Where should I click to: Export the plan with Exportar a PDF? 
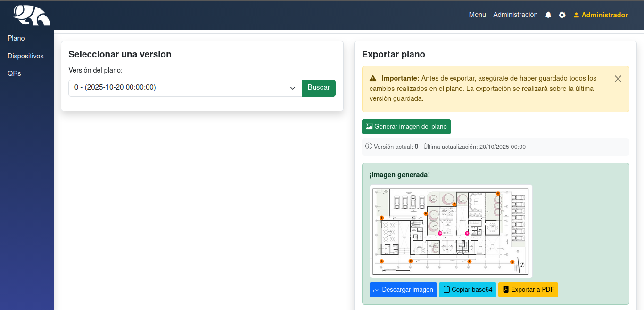[528, 290]
